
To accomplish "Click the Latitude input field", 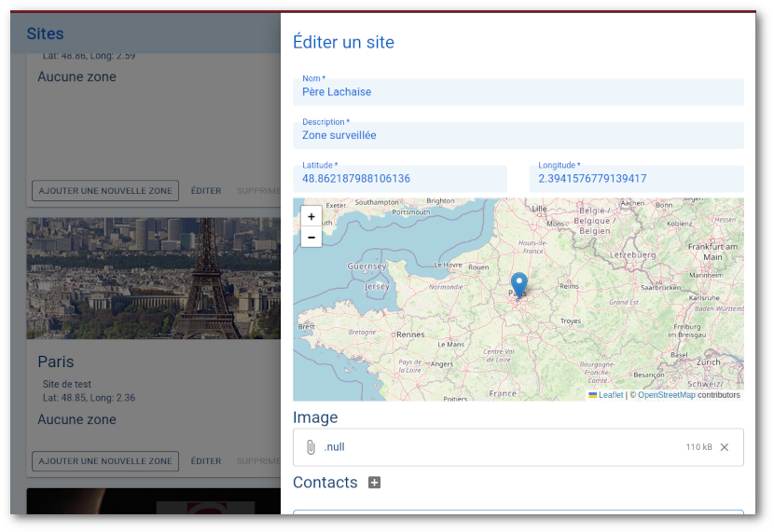I will tap(400, 179).
